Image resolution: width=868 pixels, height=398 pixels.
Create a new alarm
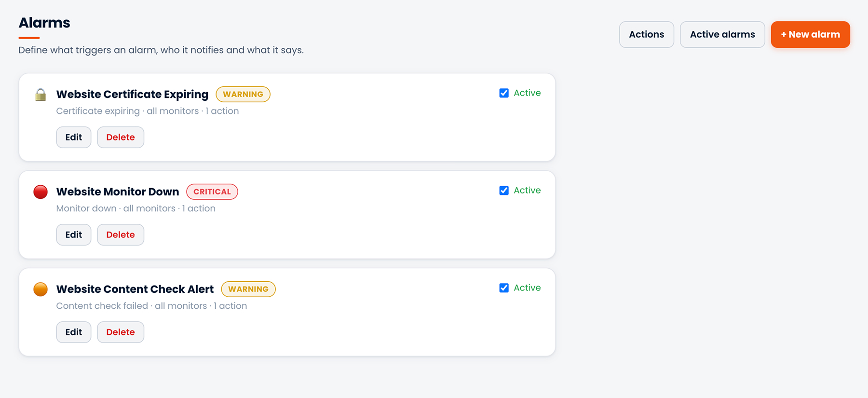810,34
